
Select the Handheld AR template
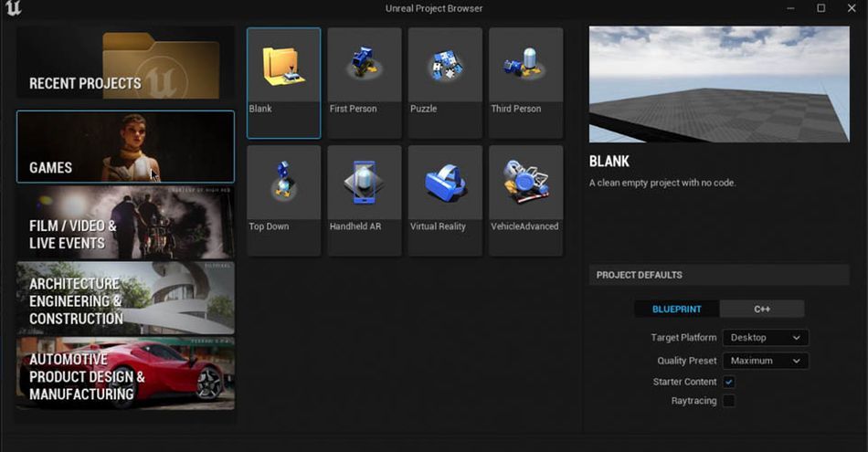[x=365, y=200]
